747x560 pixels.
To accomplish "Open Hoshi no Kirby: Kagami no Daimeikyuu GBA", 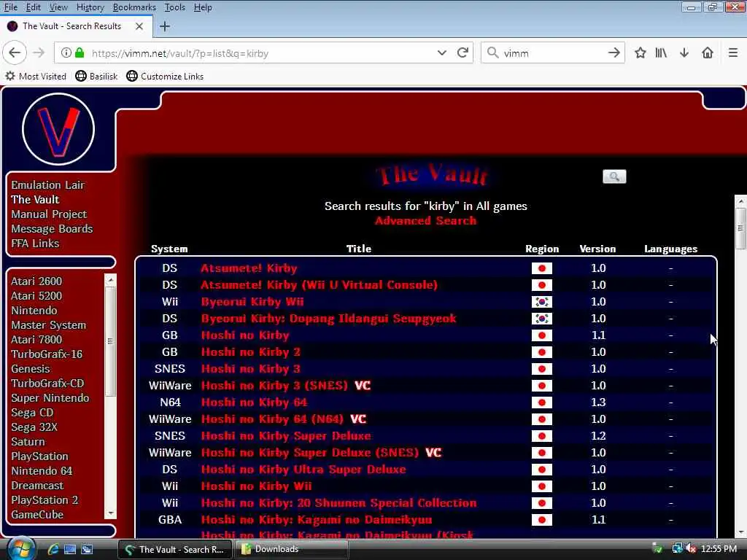I will tap(317, 519).
